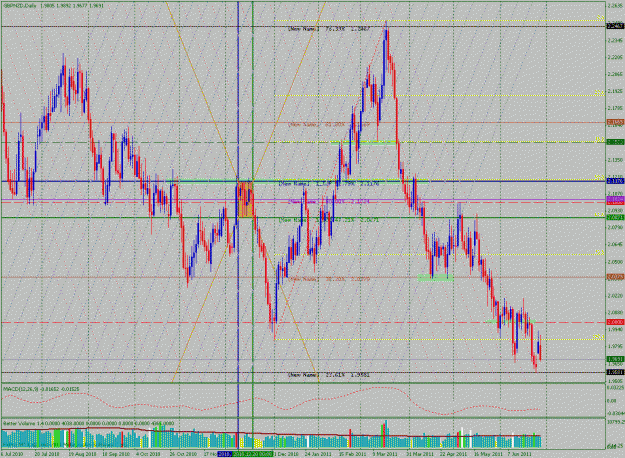This screenshot has width=625, height=458.
Task: Select the orange shaded rectangle at the crosshair
Action: [246, 199]
